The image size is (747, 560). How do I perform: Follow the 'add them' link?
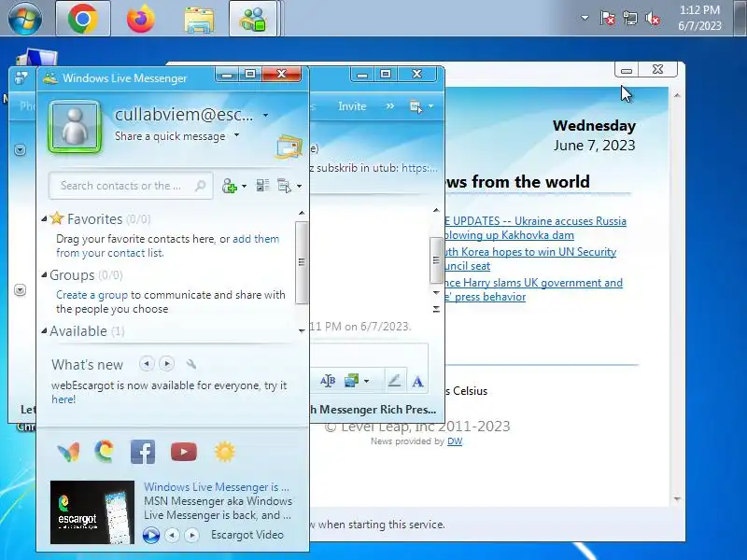(256, 239)
